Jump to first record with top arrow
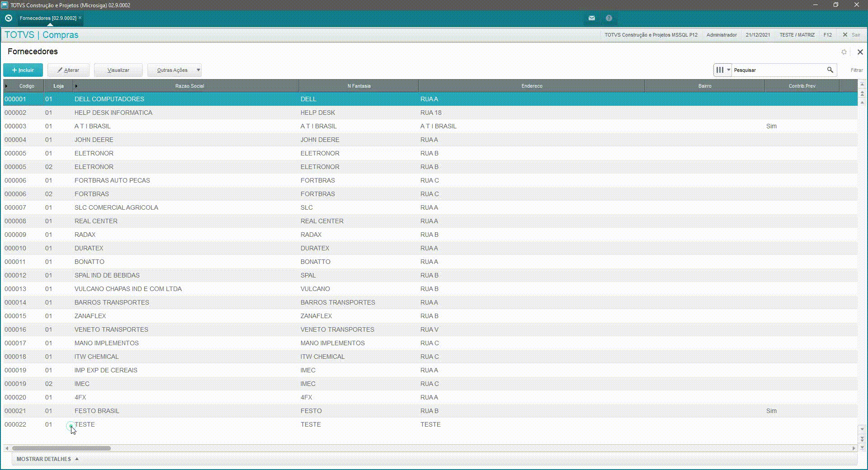The image size is (868, 470). (862, 85)
